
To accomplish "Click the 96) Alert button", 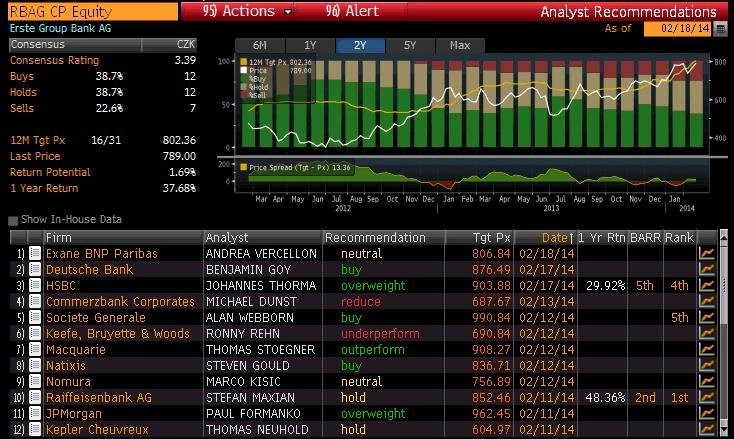I will pyautogui.click(x=352, y=11).
